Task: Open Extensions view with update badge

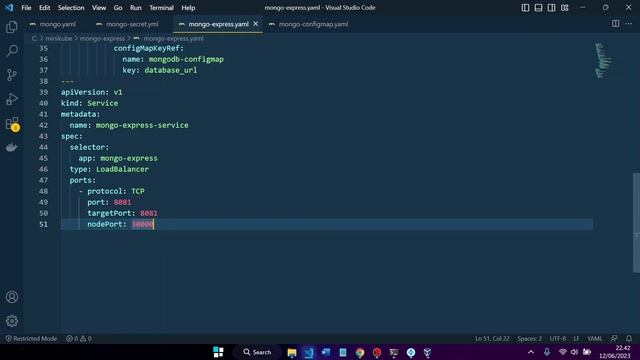Action: 12,124
